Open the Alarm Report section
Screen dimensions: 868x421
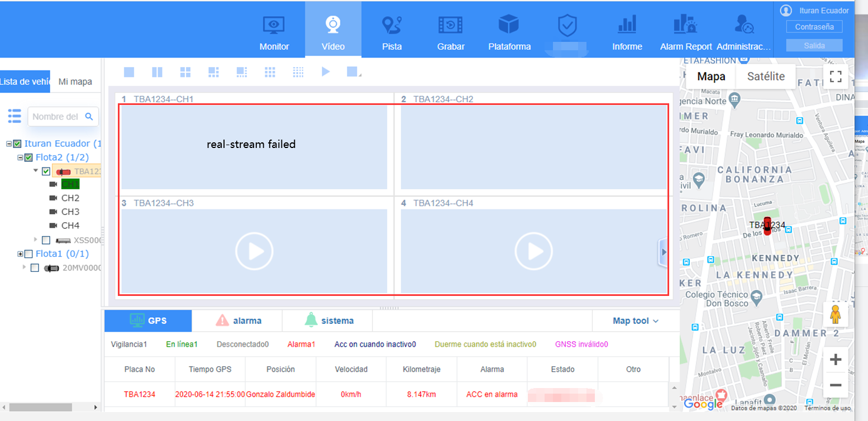685,32
